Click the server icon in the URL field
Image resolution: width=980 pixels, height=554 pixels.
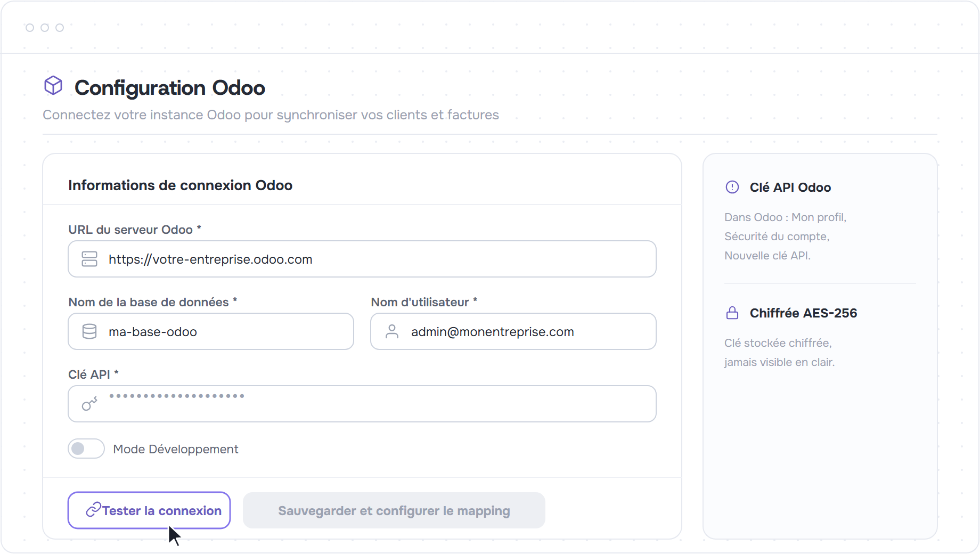click(x=89, y=259)
